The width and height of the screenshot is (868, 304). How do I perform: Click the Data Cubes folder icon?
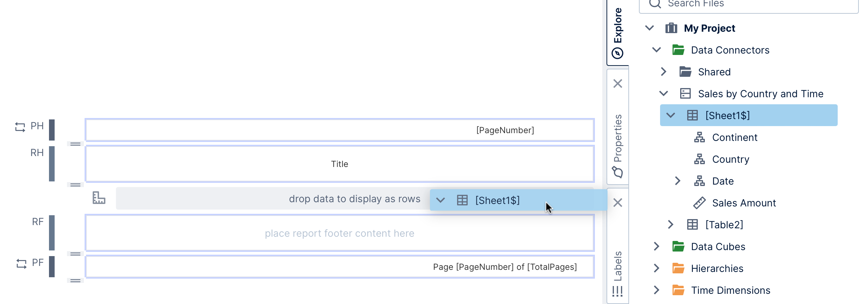click(678, 247)
